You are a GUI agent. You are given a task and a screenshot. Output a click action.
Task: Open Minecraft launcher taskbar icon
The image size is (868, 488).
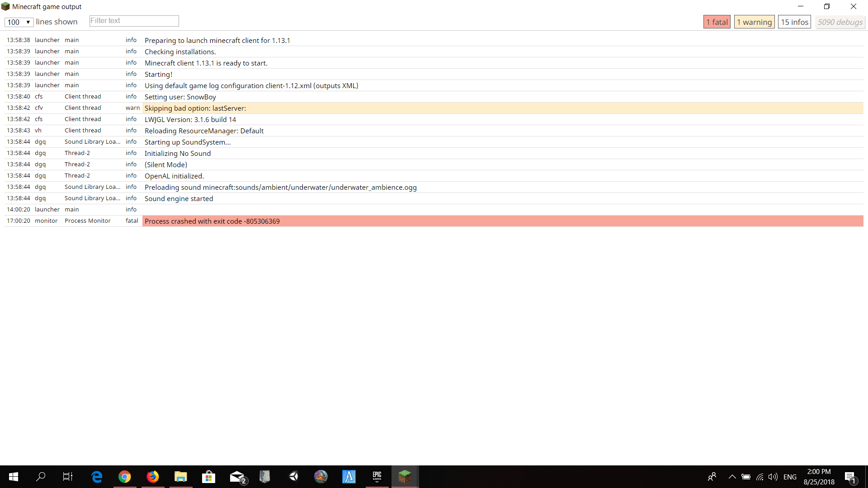point(405,476)
